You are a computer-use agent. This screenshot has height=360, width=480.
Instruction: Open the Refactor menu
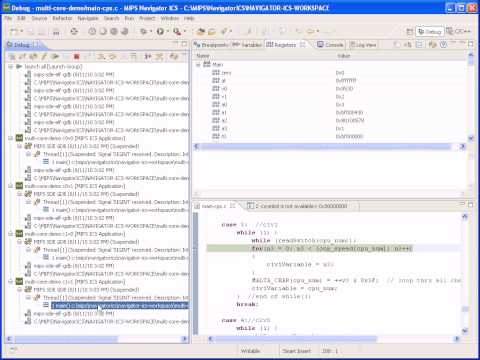tap(62, 18)
